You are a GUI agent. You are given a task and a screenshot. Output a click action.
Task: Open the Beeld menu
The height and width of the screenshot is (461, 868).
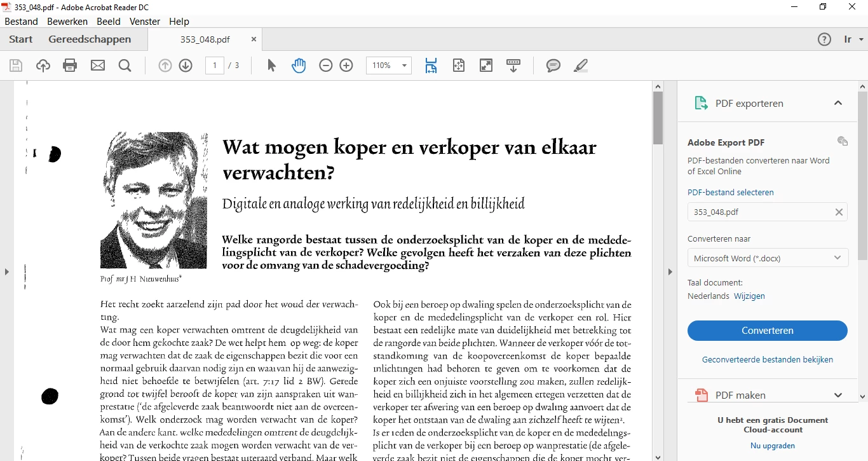109,21
